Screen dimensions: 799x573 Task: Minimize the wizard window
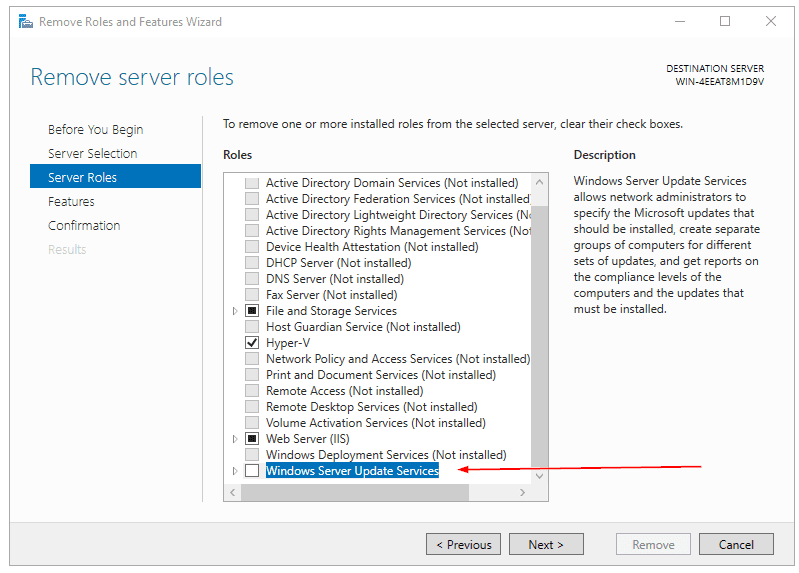point(680,21)
